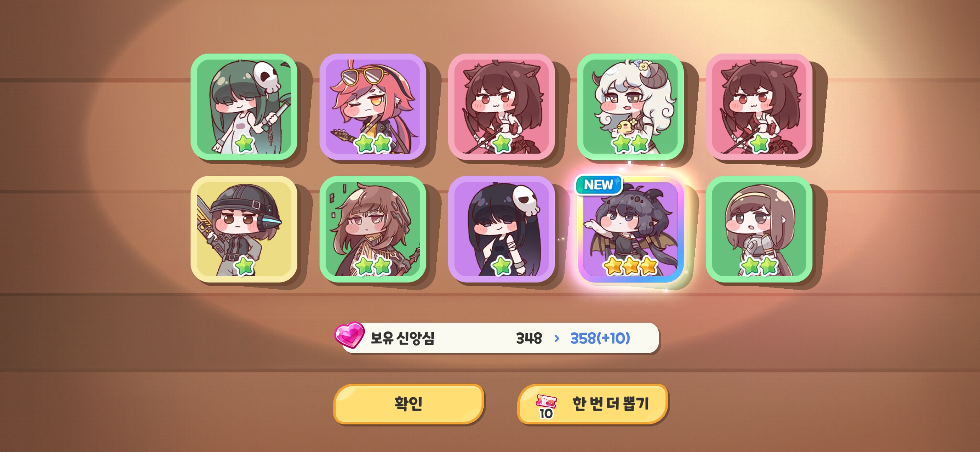Tap 한 번 더 뽑기 to draw again
This screenshot has height=452, width=980.
pyautogui.click(x=593, y=404)
